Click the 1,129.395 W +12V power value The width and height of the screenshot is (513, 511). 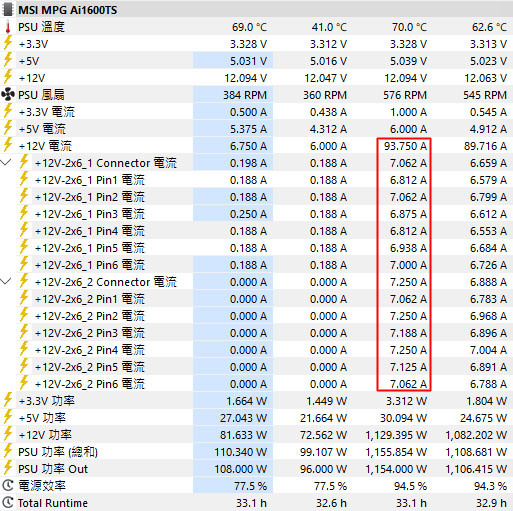click(396, 435)
